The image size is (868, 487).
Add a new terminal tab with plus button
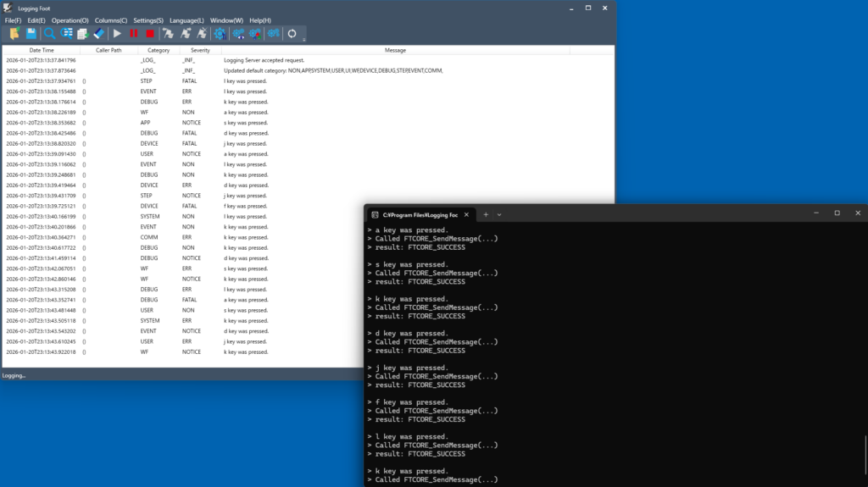[486, 214]
